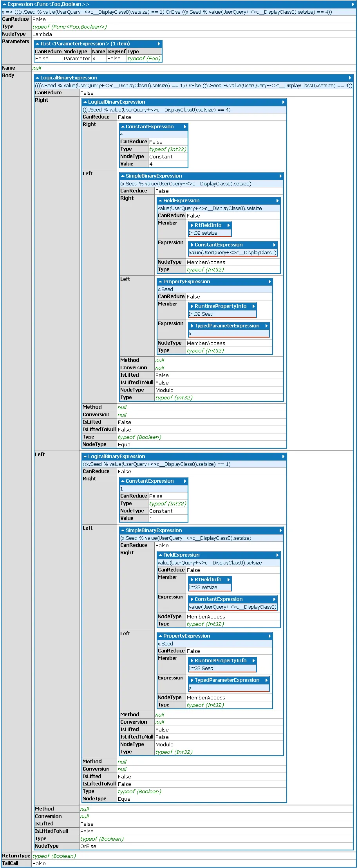This screenshot has width=358, height=868.
Task: Collapse PropertyExpression in the == 1 branch
Action: coord(160,636)
